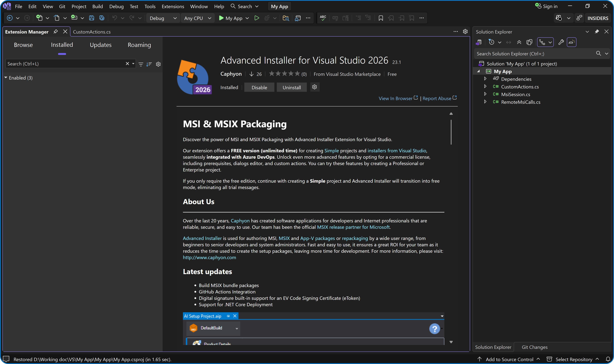This screenshot has width=614, height=364.
Task: Click the Start Without Debugging play icon
Action: click(x=257, y=18)
